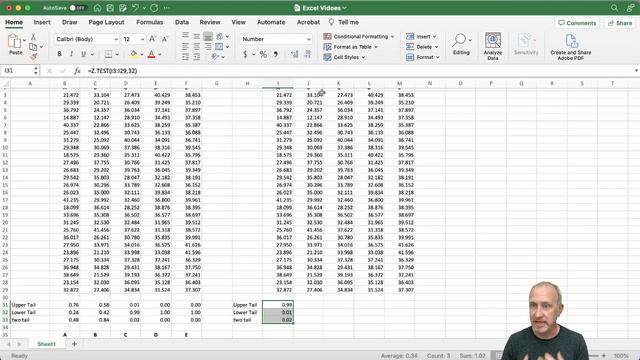Screen dimensions: 640x360
Task: Click the Save icon in title bar
Action: point(110,8)
